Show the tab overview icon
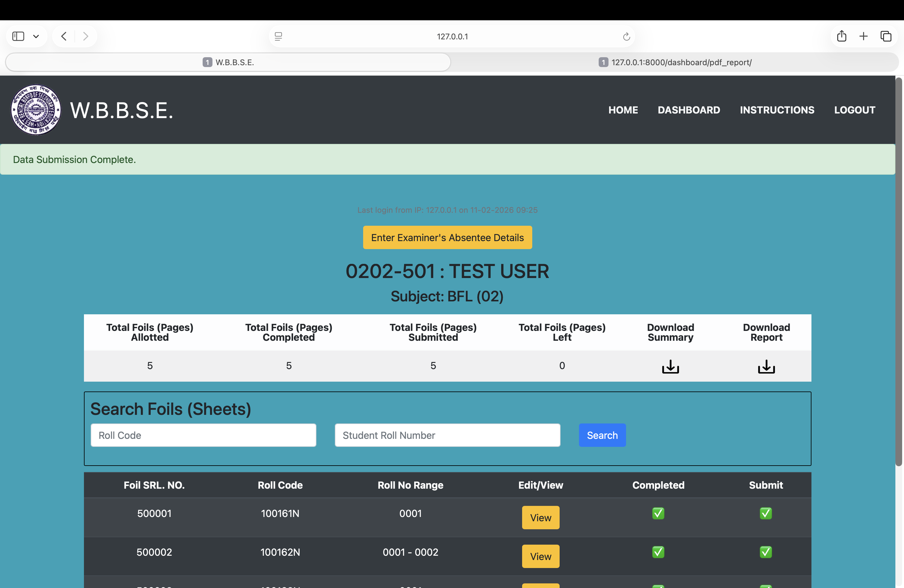Image resolution: width=904 pixels, height=588 pixels. (886, 37)
